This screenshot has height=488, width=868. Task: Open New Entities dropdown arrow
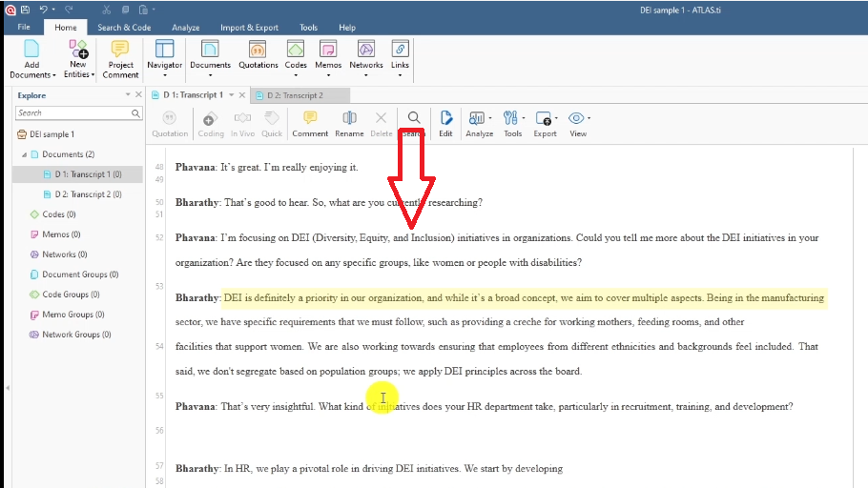tap(93, 74)
